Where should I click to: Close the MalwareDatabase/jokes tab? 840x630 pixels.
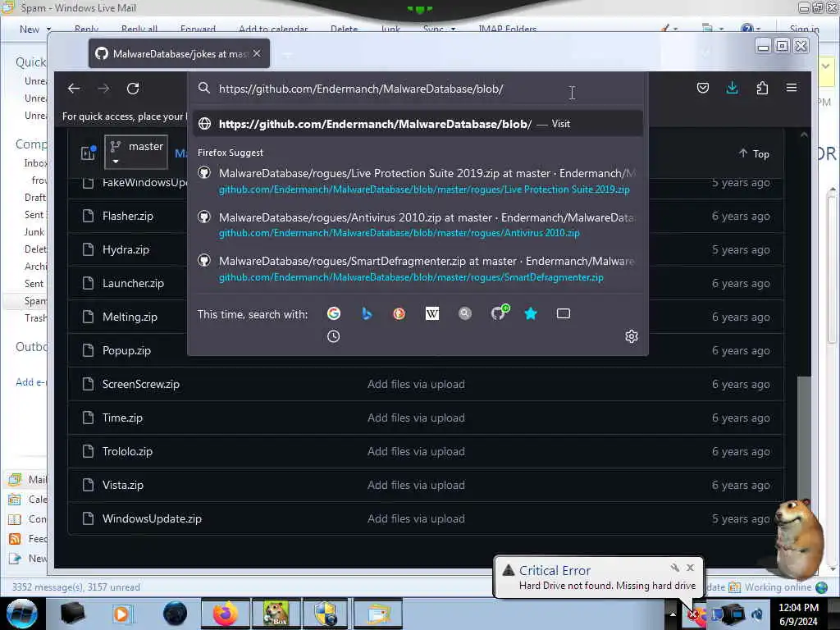click(257, 53)
